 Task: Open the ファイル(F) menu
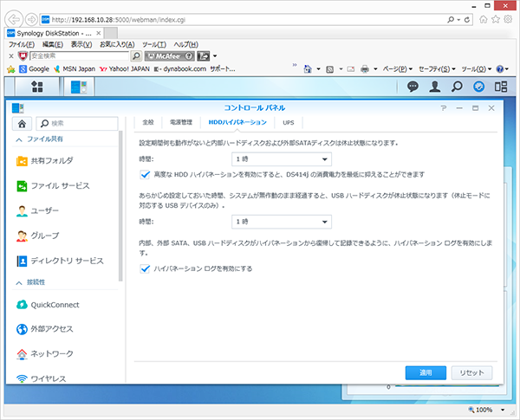[x=22, y=44]
